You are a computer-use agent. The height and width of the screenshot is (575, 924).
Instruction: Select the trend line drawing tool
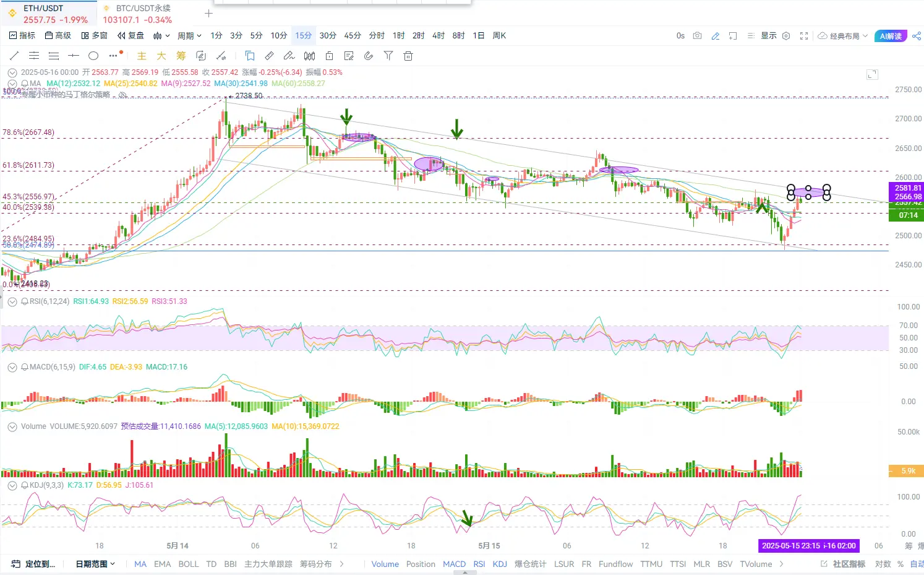[x=14, y=56]
